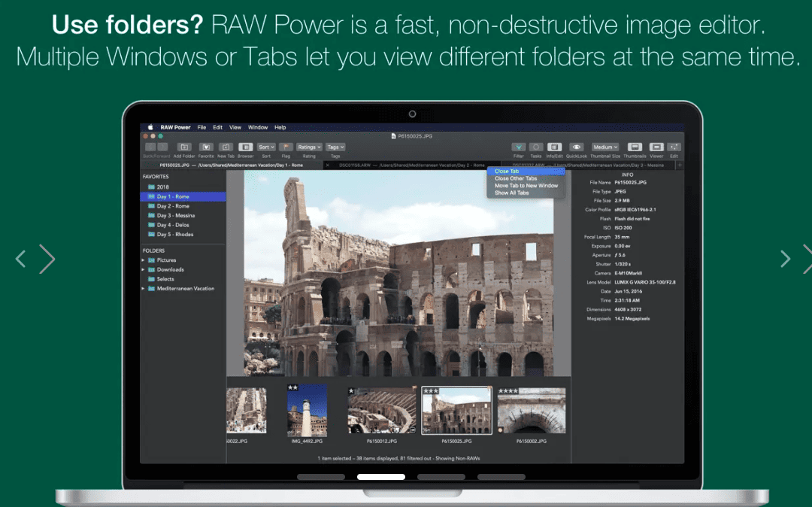Select the 2018 favorite folder
The width and height of the screenshot is (812, 507).
tap(183, 187)
